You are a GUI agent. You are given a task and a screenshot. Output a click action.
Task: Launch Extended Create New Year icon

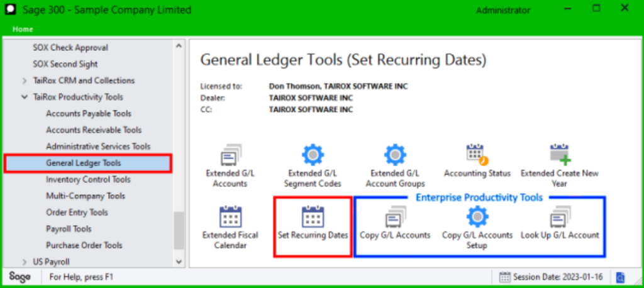pos(560,155)
